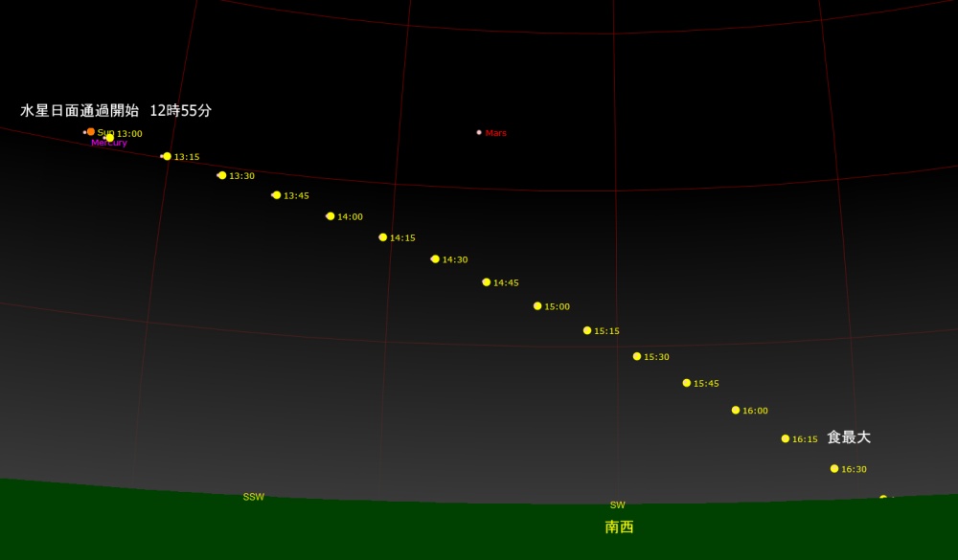Viewport: 958px width, 560px height.
Task: Click the 南西 direction label
Action: coord(619,526)
